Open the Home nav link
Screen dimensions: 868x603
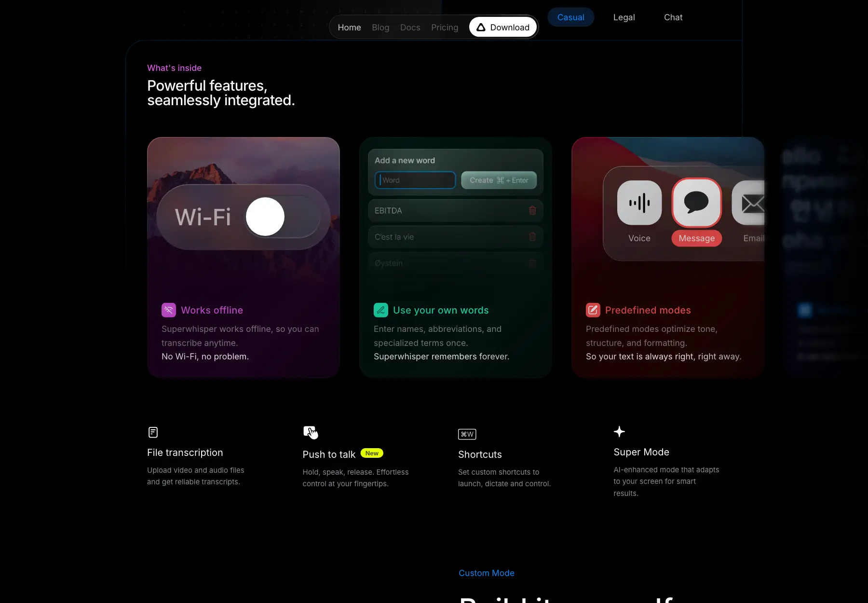(x=349, y=27)
